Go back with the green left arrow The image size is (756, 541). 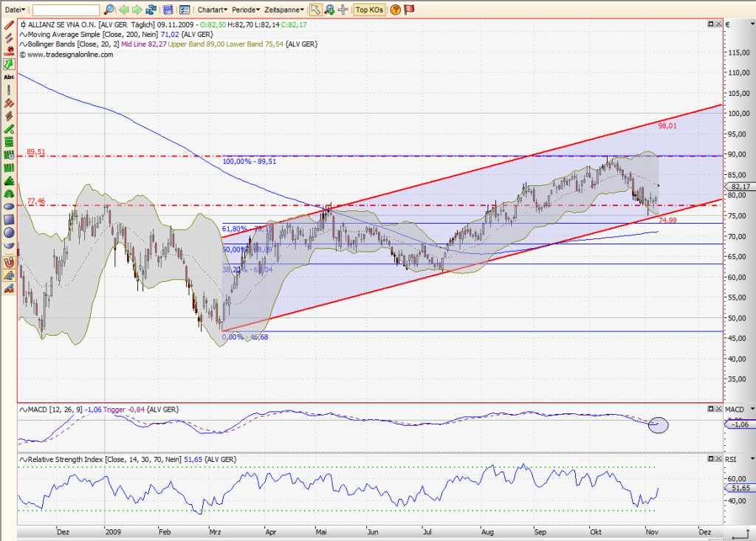124,9
